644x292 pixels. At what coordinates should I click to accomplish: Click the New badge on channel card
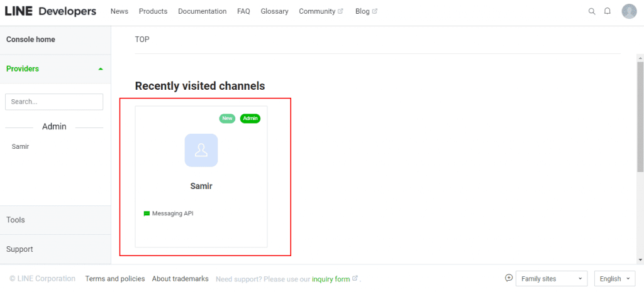pyautogui.click(x=227, y=119)
